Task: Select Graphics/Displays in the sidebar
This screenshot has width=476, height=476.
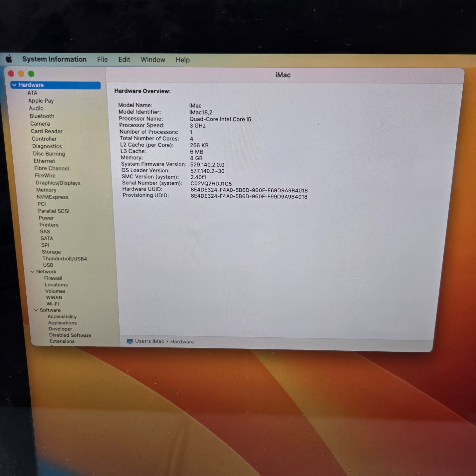Action: (58, 183)
